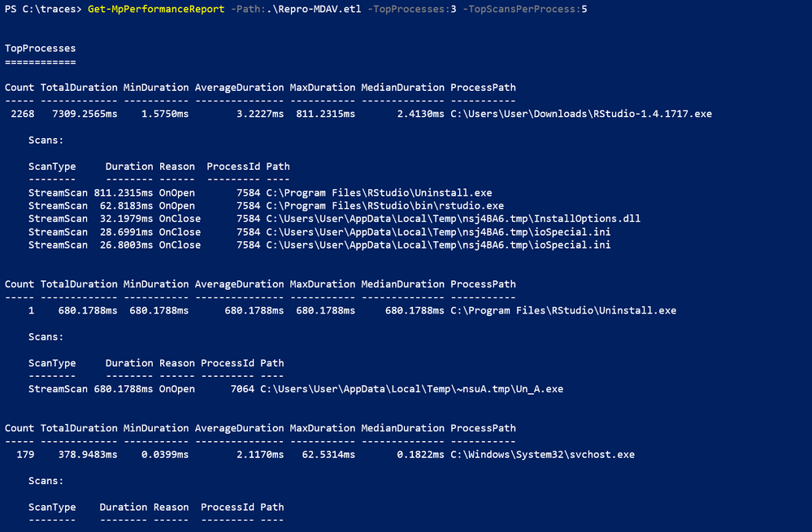Viewport: 812px width, 532px height.
Task: Click the svchost.exe process path
Action: pyautogui.click(x=542, y=455)
